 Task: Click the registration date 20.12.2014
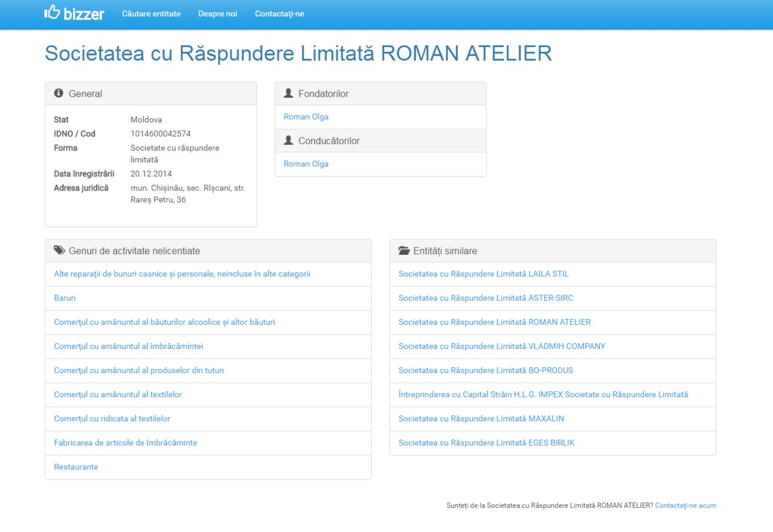151,173
